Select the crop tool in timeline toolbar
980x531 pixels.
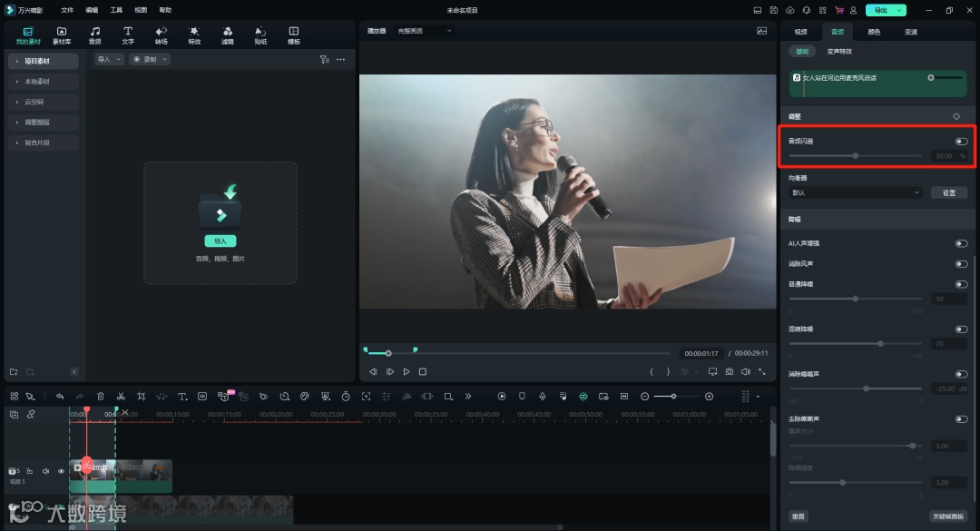click(x=142, y=397)
